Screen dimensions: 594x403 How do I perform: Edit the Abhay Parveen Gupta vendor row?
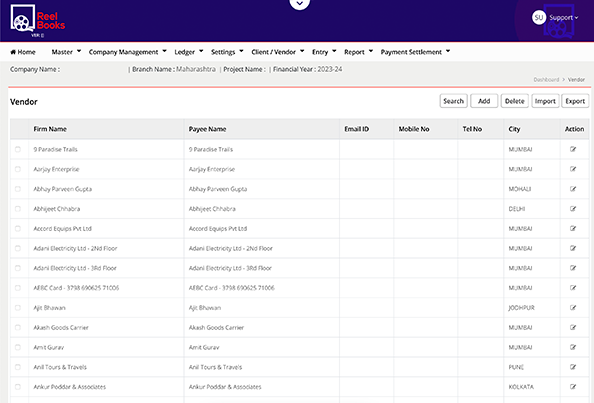(x=573, y=189)
